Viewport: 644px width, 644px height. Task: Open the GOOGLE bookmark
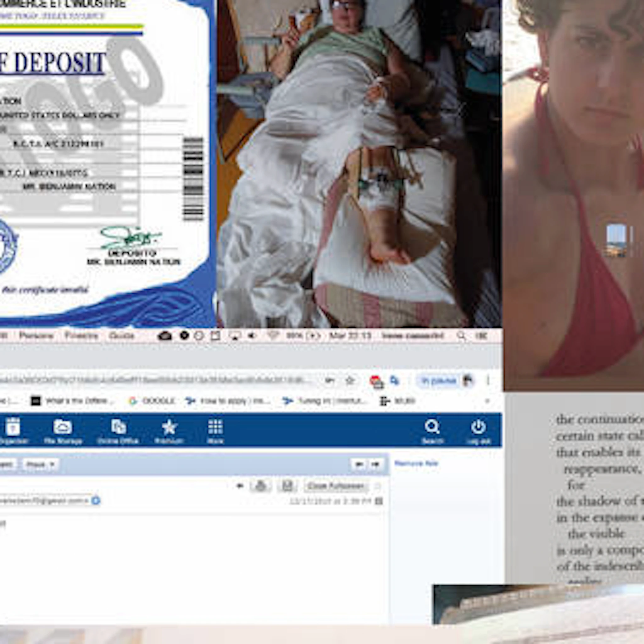[x=152, y=401]
